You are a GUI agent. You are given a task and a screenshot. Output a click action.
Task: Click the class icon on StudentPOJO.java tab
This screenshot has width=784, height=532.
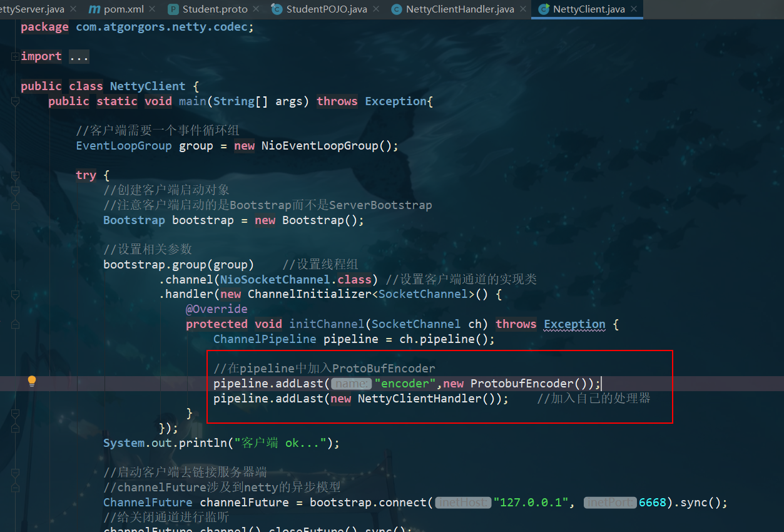coord(277,9)
